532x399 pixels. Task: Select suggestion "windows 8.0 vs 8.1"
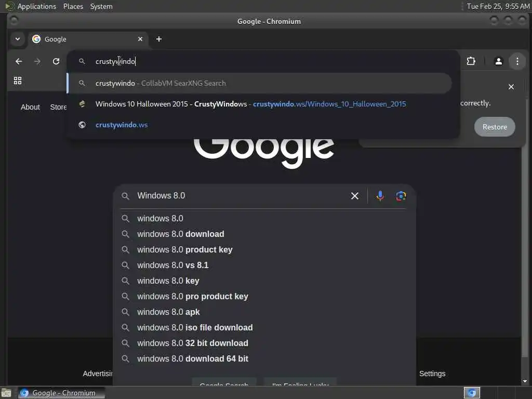pos(264,265)
